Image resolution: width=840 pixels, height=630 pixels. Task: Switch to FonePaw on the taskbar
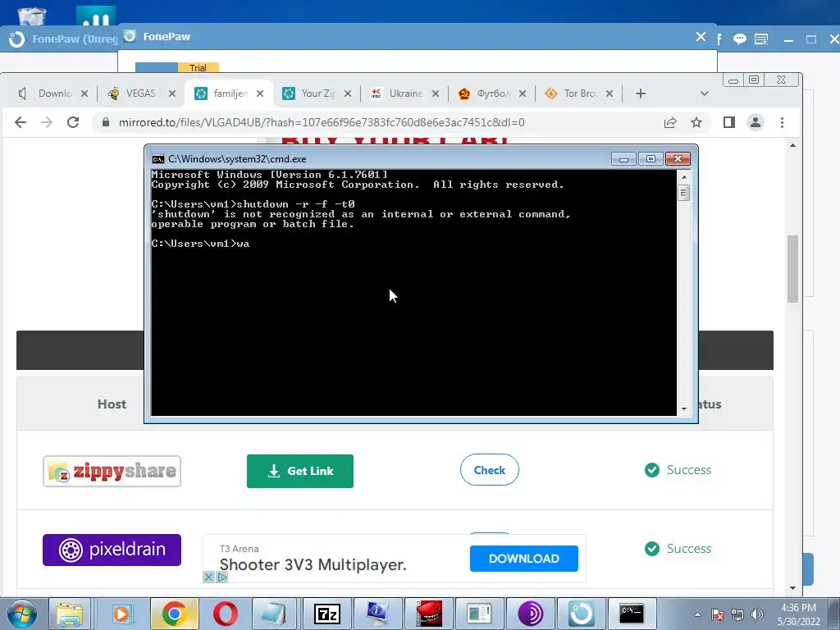[x=582, y=614]
